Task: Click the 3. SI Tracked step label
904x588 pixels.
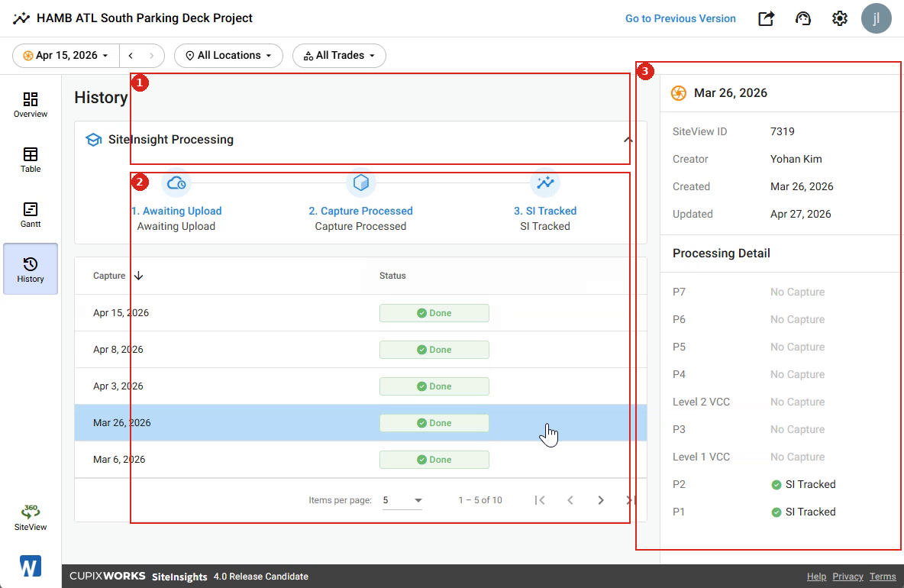Action: tap(545, 211)
